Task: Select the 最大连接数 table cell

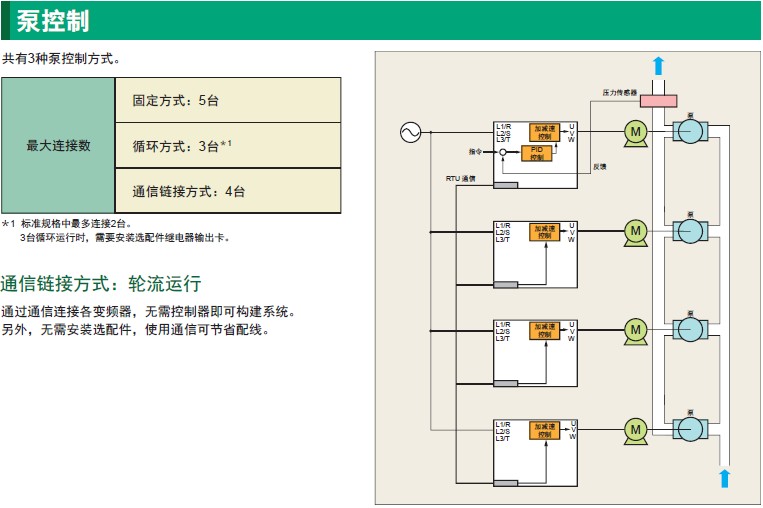Action: click(58, 146)
